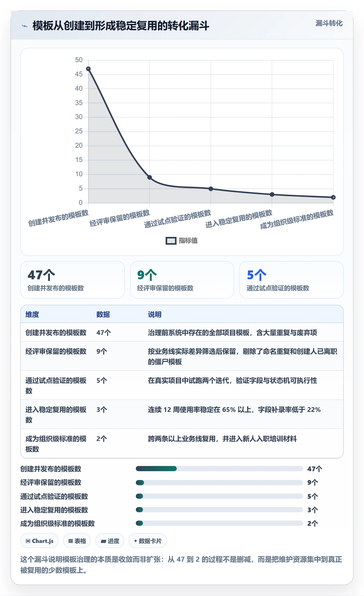Click the 数据 column header
Screen dimensions: 364x596
[103, 314]
